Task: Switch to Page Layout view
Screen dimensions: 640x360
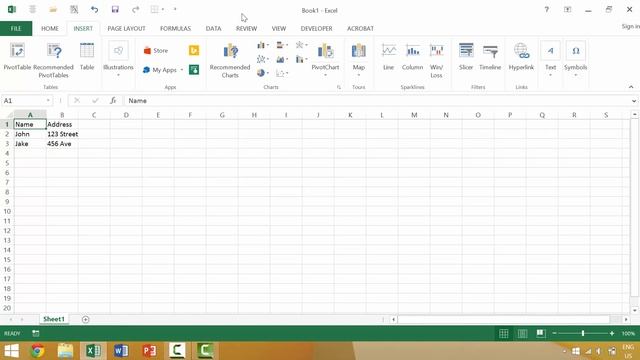Action: coord(522,333)
